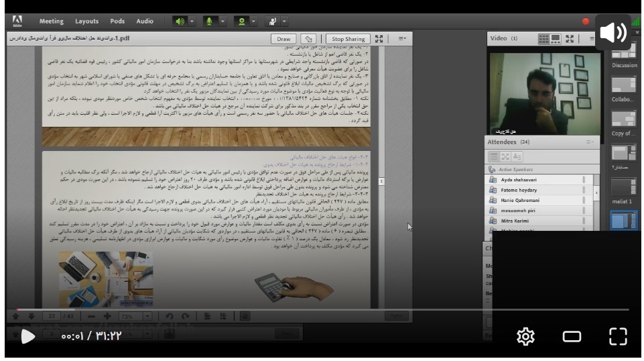Screen dimensions: 644x361
Task: Click the Stop Sharing button
Action: [348, 39]
